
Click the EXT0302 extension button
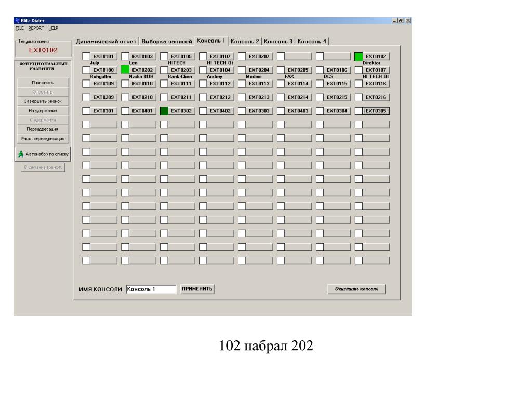(181, 111)
